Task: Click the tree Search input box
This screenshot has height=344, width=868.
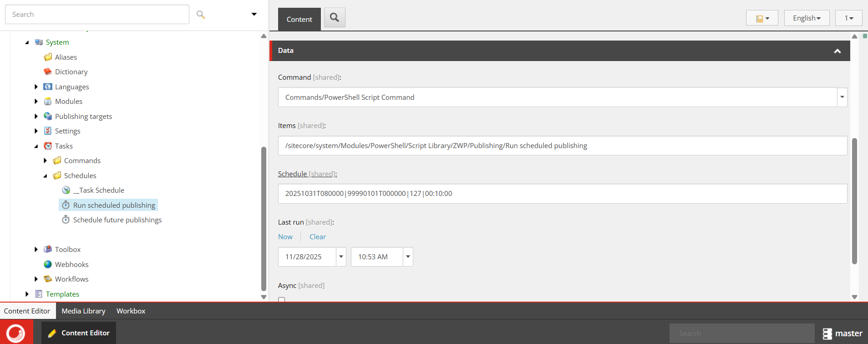Action: [x=97, y=15]
